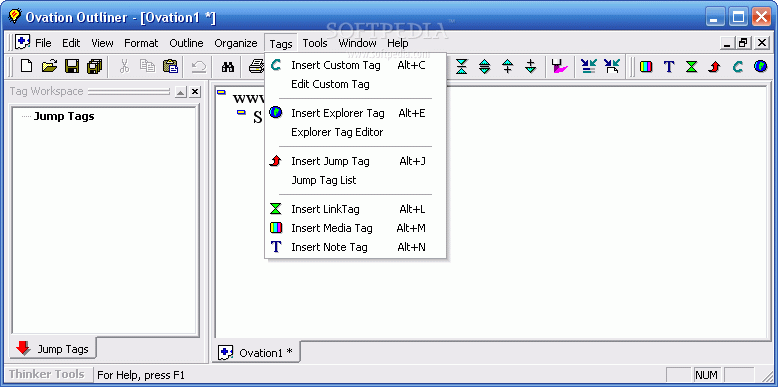Create a new document with the blank page icon
This screenshot has width=778, height=387.
(x=26, y=66)
